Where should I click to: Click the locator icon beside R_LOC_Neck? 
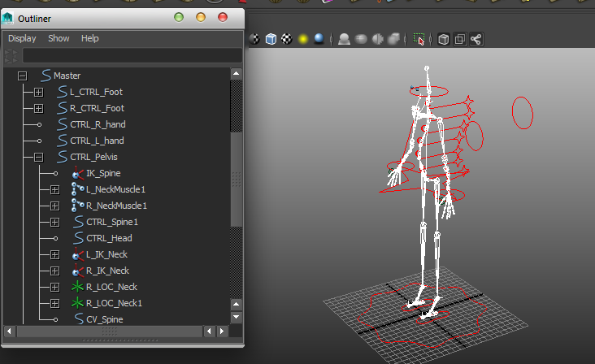pos(77,287)
